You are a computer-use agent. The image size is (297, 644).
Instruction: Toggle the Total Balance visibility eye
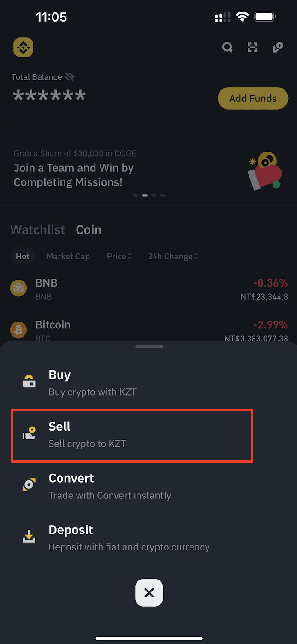click(x=70, y=77)
